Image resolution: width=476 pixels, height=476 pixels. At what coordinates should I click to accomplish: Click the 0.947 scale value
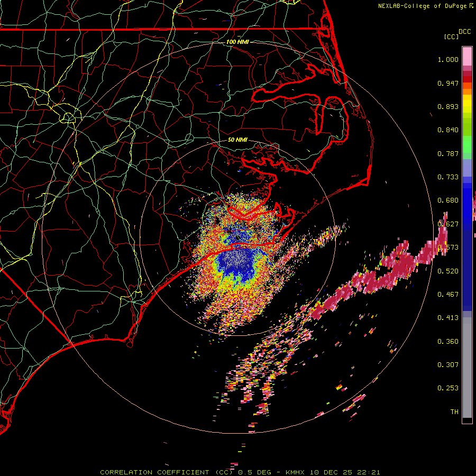click(448, 83)
